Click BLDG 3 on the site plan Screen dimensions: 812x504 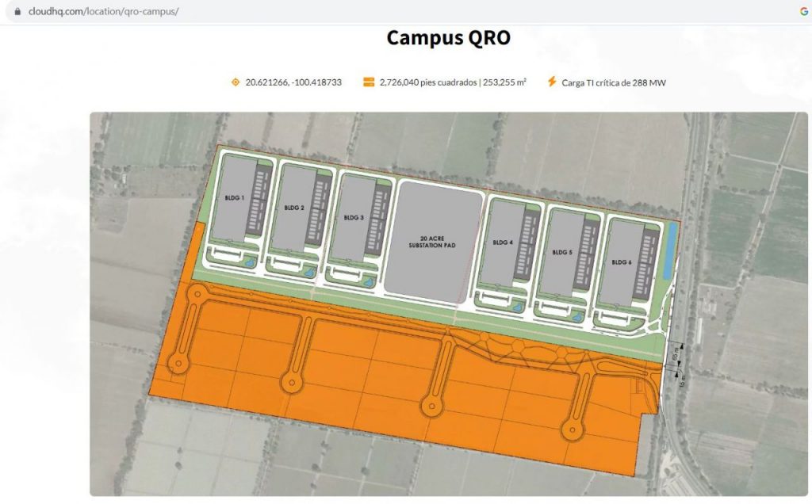(x=354, y=218)
